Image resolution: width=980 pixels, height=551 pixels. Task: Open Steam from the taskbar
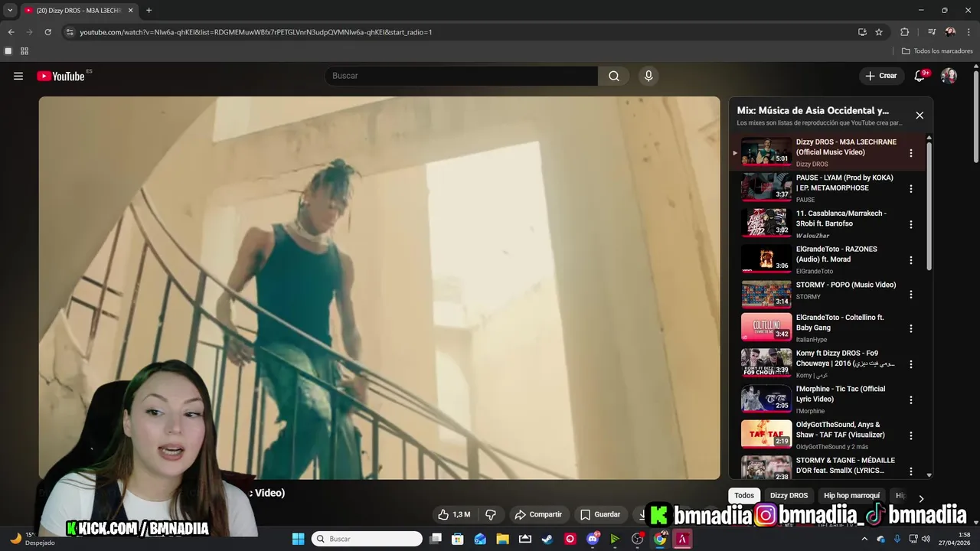[x=547, y=539]
